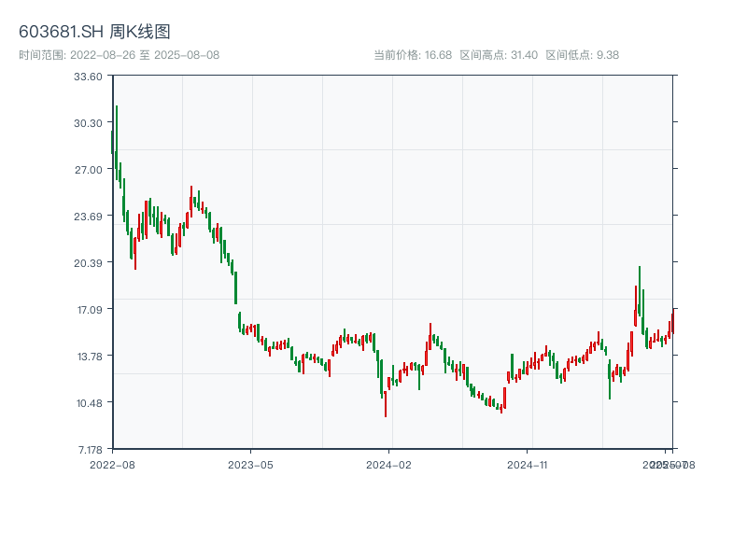This screenshot has height=560, width=747.
Task: Select the 时间范围 date range text
Action: tap(119, 55)
